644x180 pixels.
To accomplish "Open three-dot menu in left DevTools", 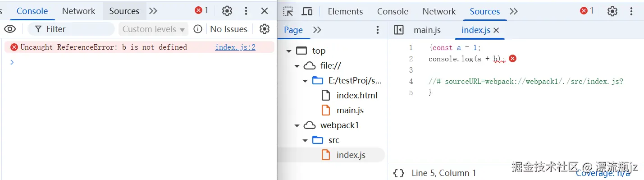I will 246,11.
